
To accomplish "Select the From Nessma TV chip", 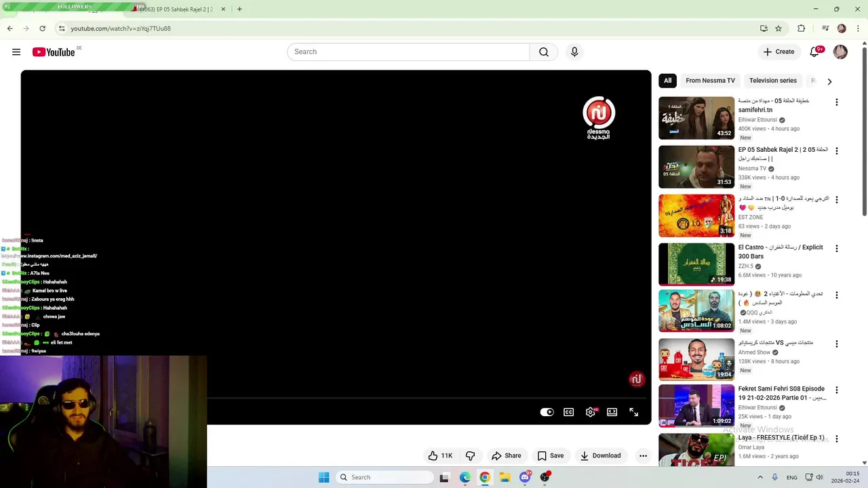I will tap(710, 81).
